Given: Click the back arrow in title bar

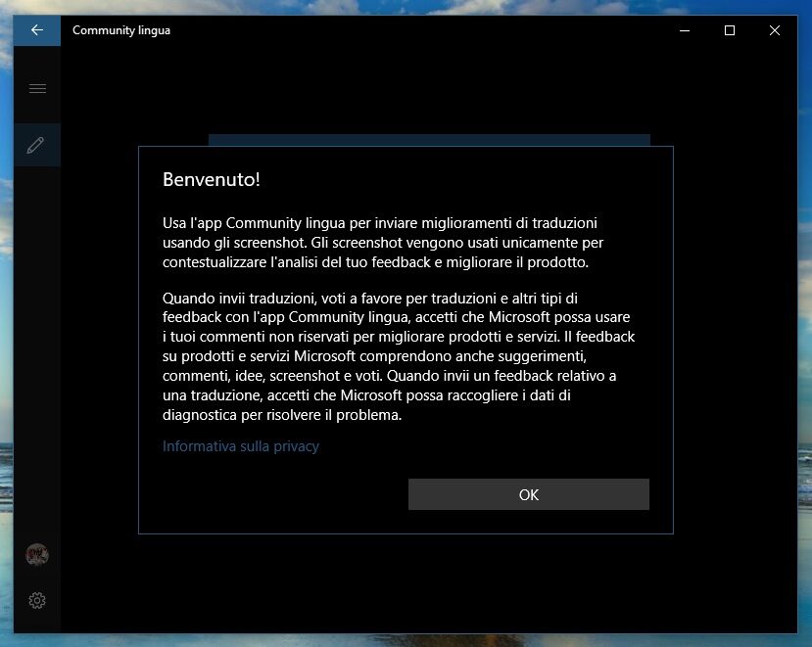Looking at the screenshot, I should [37, 30].
